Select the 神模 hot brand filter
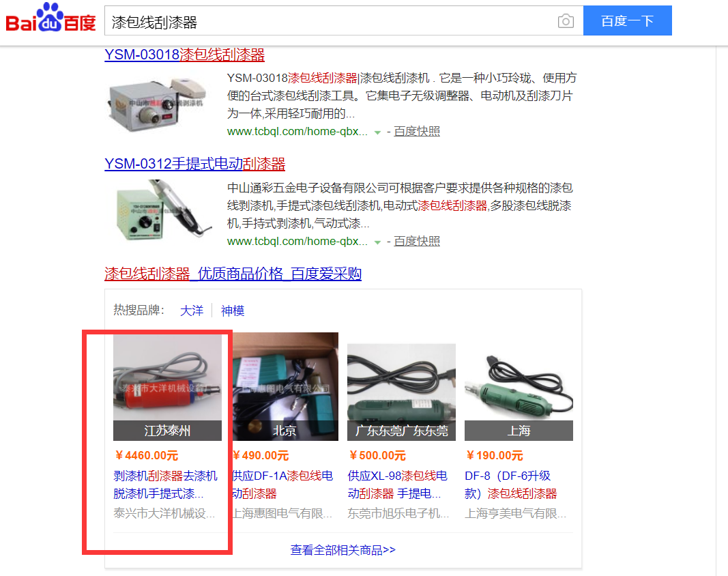This screenshot has height=576, width=728. (232, 311)
